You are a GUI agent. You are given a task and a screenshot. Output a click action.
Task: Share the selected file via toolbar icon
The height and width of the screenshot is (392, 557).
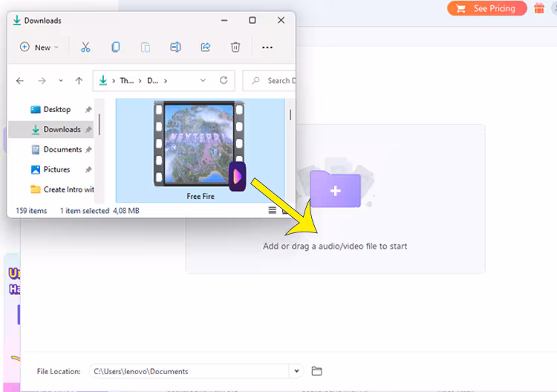pos(205,48)
